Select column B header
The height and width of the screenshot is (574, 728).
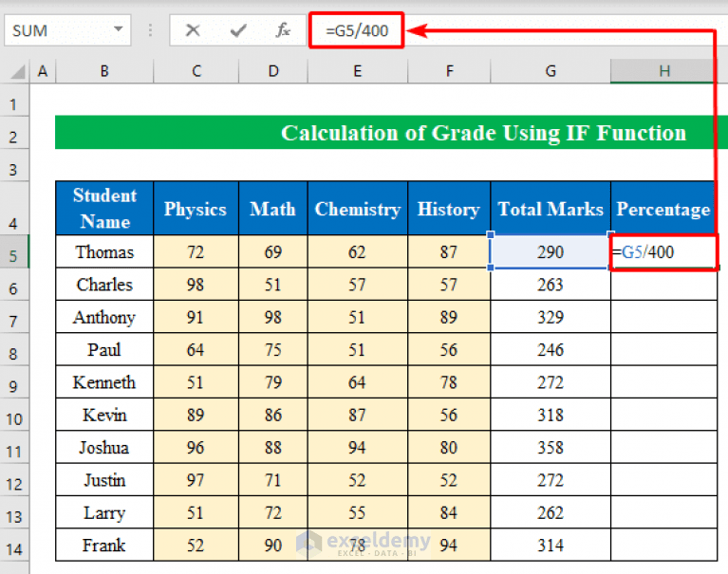point(104,71)
